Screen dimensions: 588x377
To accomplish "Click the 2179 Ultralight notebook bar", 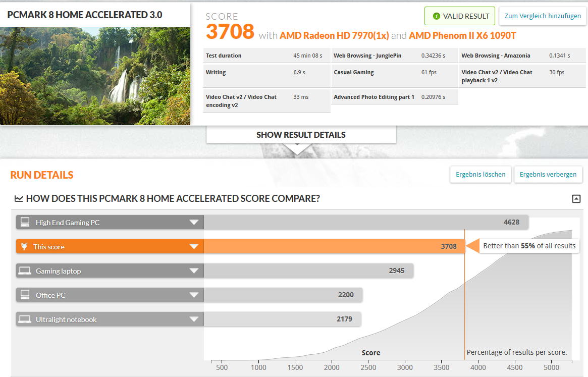I will click(282, 319).
